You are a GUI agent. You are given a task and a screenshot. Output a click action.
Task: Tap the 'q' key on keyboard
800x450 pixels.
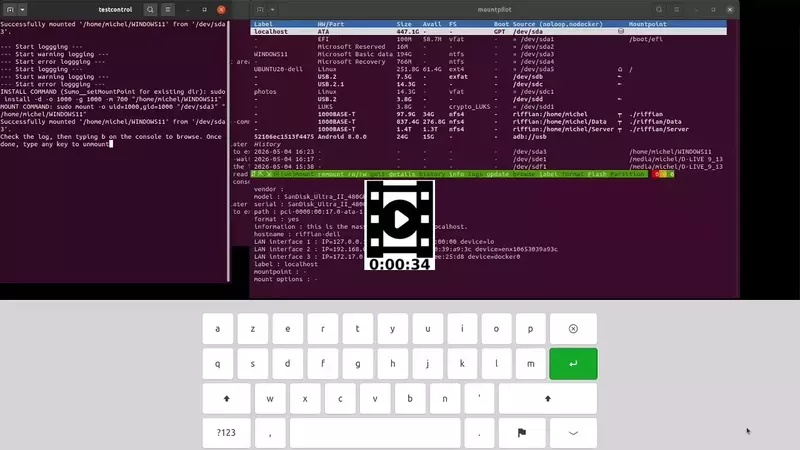(218, 364)
